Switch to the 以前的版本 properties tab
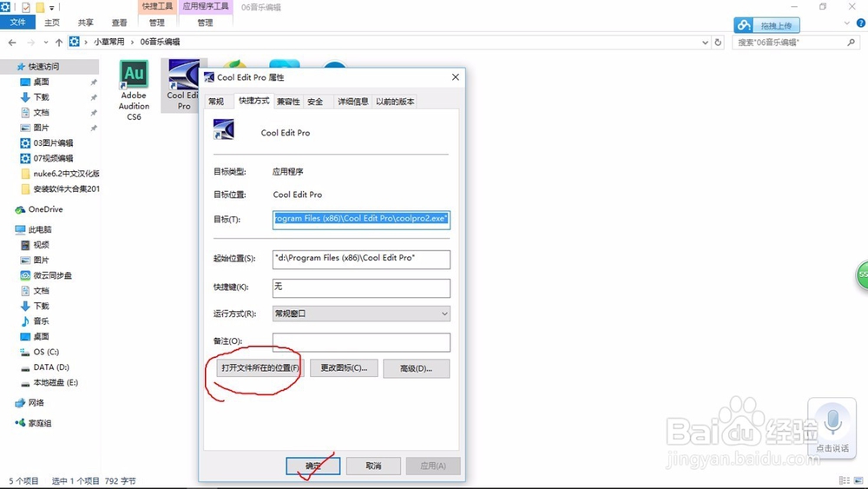Viewport: 868px width, 489px height. click(395, 102)
